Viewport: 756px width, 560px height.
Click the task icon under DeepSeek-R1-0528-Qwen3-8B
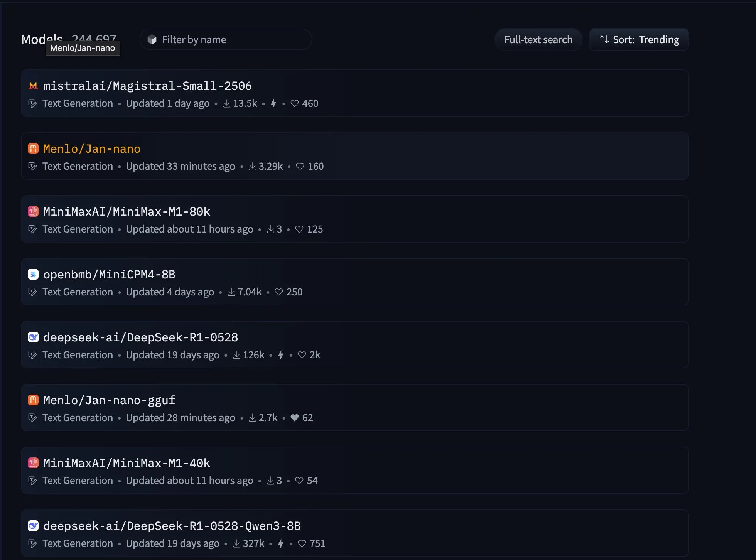click(33, 543)
